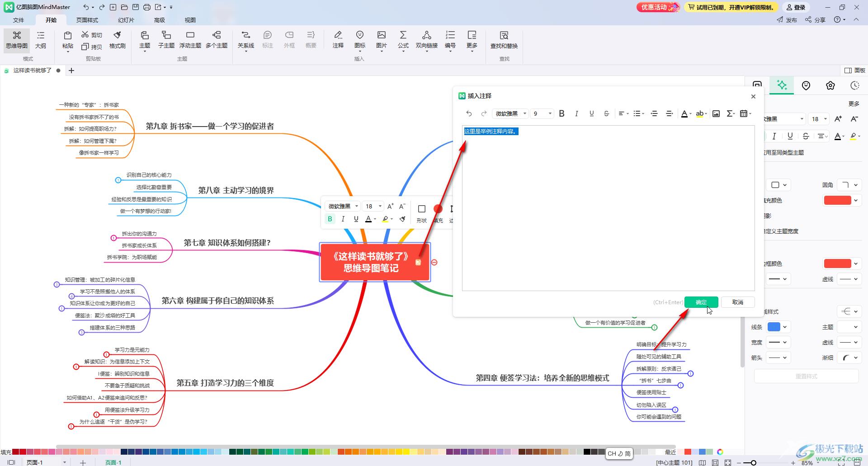Toggle underline in the annotation dialog
The image size is (868, 466).
point(592,113)
